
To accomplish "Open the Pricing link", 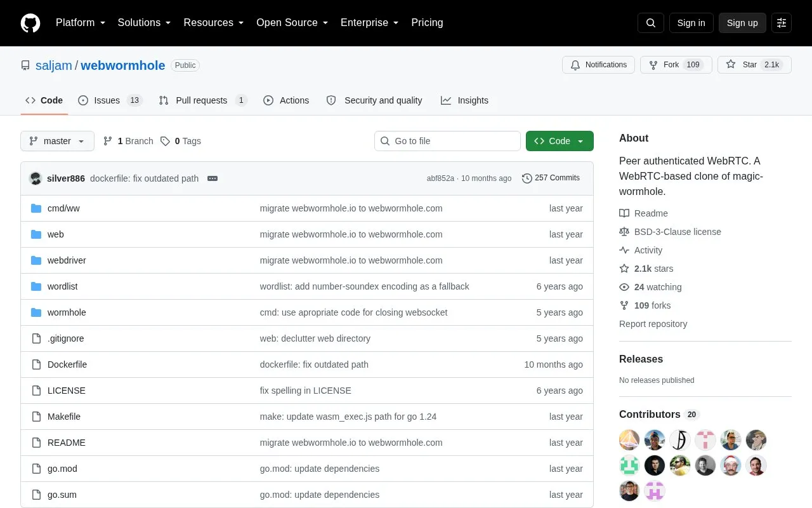I will click(x=427, y=23).
